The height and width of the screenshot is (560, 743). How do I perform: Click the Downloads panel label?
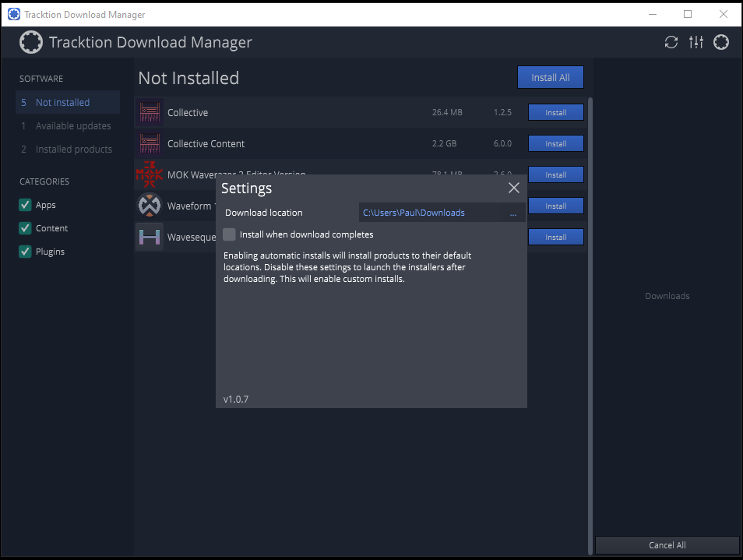667,296
